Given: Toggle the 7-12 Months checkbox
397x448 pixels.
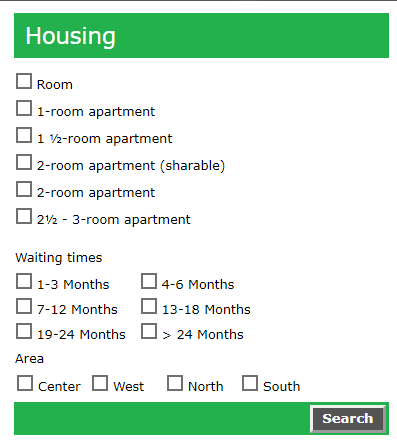Looking at the screenshot, I should 24,306.
